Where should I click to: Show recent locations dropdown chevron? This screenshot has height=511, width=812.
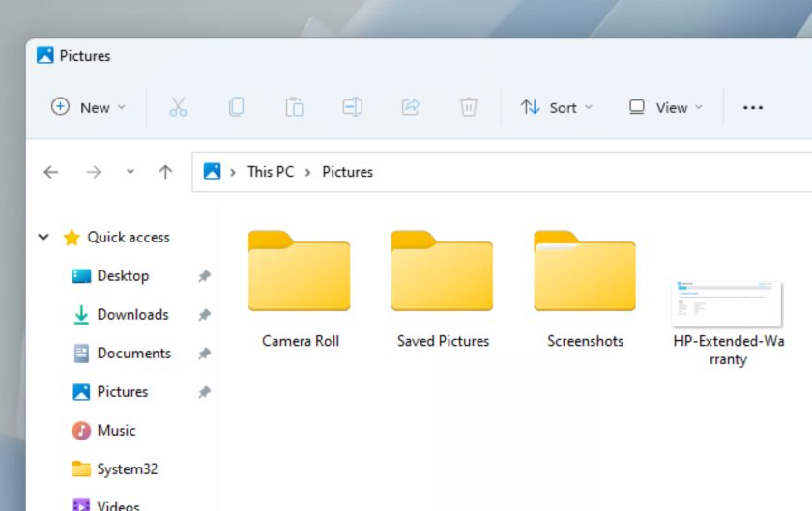[130, 172]
